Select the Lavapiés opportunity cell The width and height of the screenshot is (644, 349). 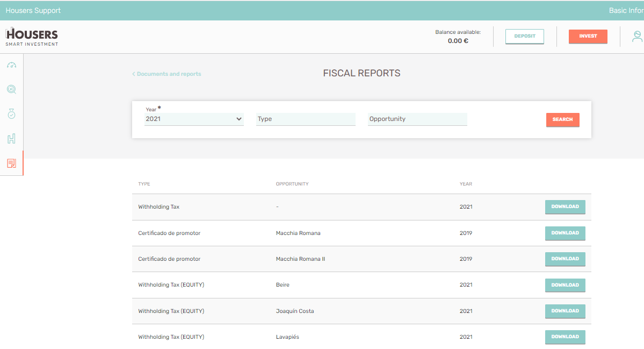pos(287,337)
